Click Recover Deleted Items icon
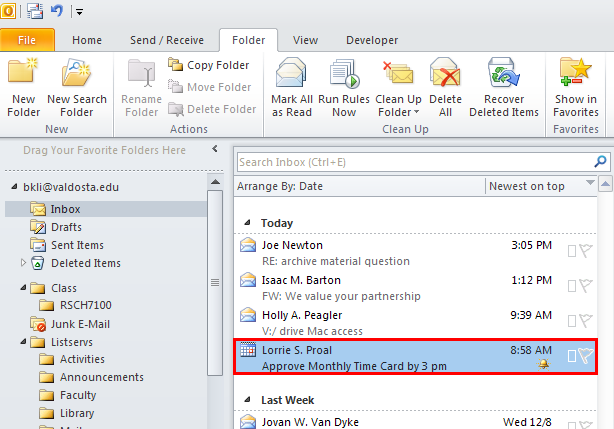 (504, 72)
